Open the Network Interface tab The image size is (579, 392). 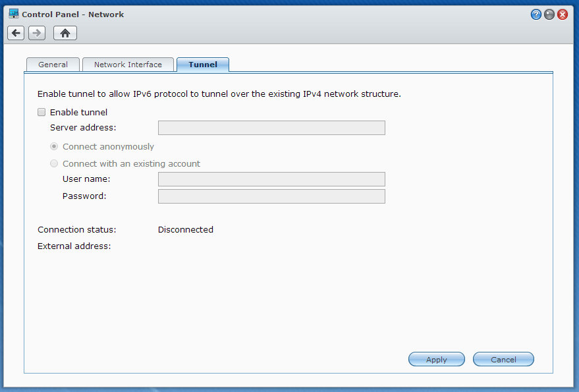128,65
